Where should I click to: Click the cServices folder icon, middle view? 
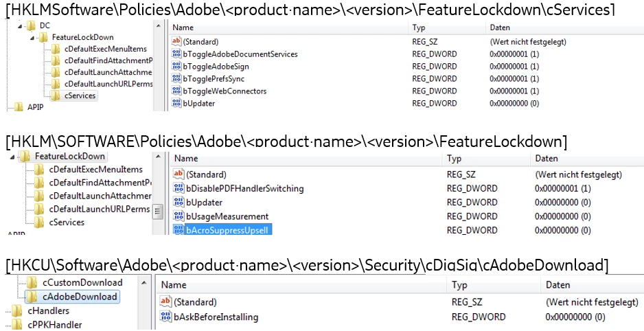click(x=39, y=222)
